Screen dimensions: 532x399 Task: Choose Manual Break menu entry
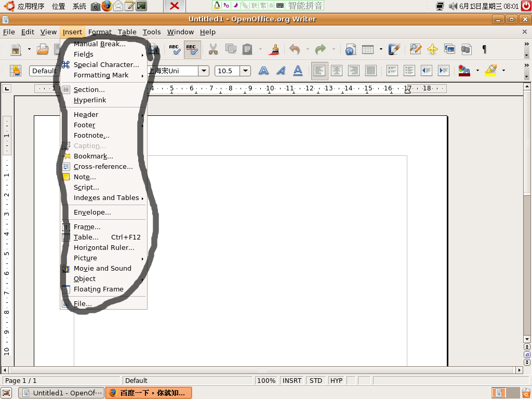click(x=104, y=44)
